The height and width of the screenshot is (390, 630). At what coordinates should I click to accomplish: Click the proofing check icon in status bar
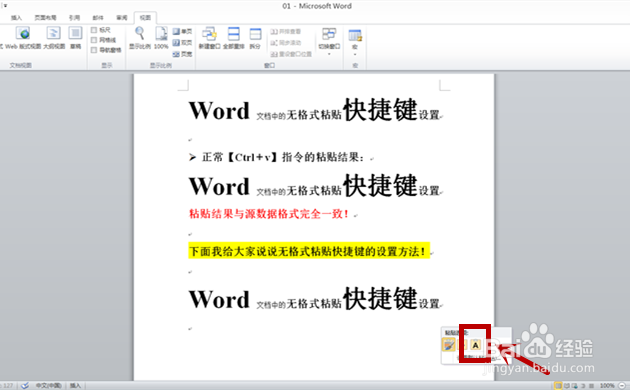(x=25, y=386)
